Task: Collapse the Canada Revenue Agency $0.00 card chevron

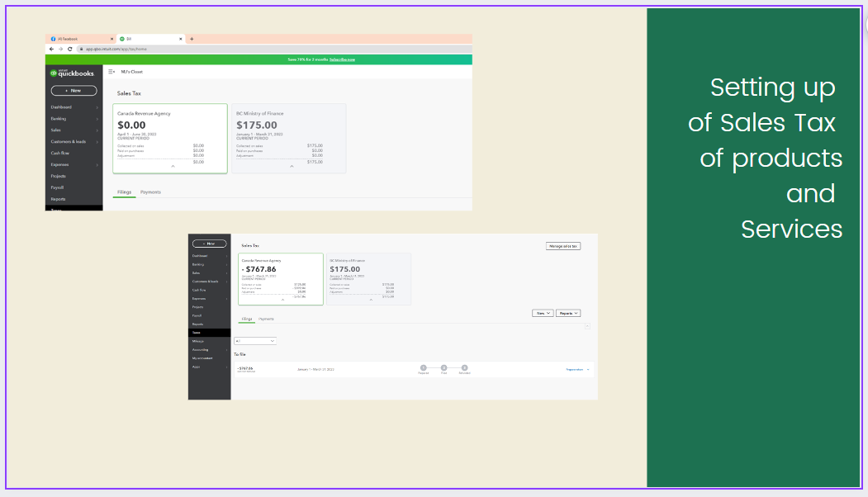Action: (x=173, y=167)
